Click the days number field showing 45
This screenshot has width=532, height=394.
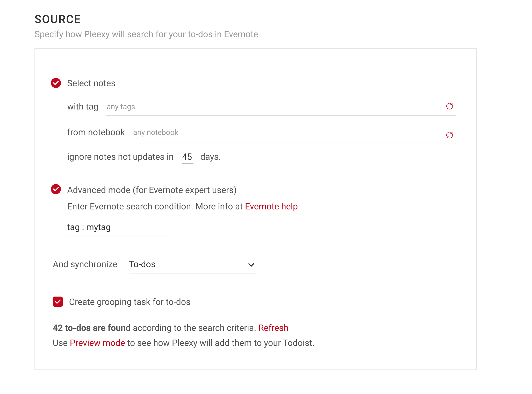(187, 157)
